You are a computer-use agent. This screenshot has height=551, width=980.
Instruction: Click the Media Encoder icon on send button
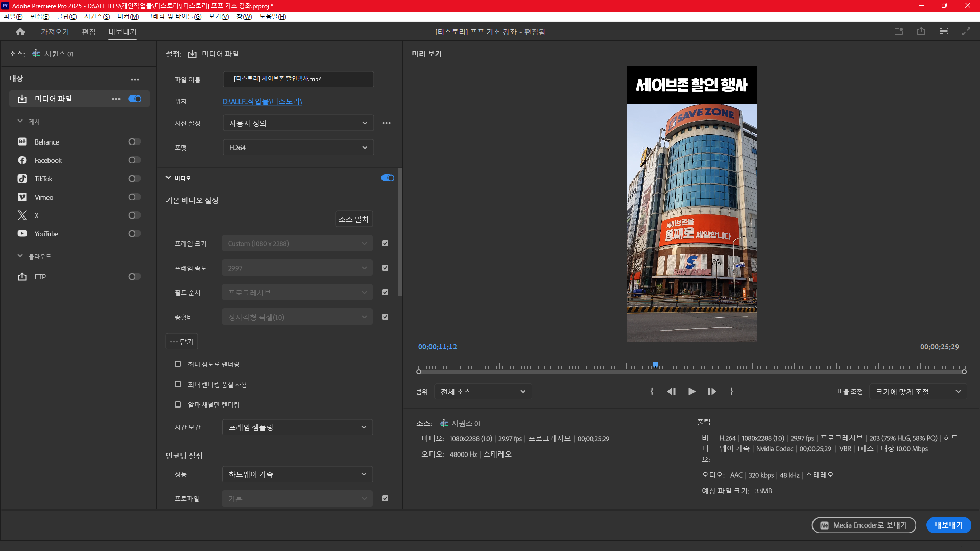824,525
